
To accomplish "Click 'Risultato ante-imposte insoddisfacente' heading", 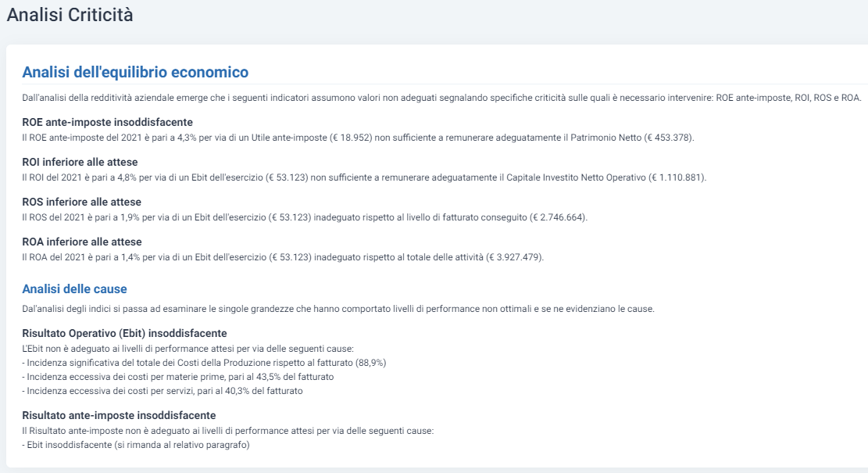I will click(x=119, y=415).
